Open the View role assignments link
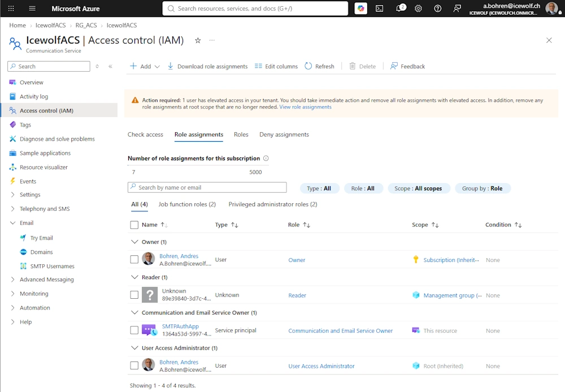 305,107
